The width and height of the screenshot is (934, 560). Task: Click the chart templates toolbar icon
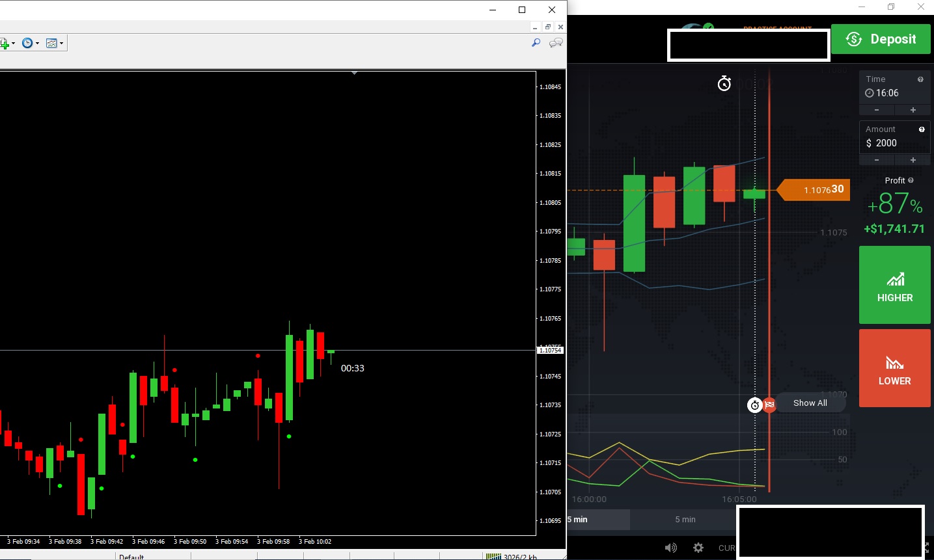(51, 43)
